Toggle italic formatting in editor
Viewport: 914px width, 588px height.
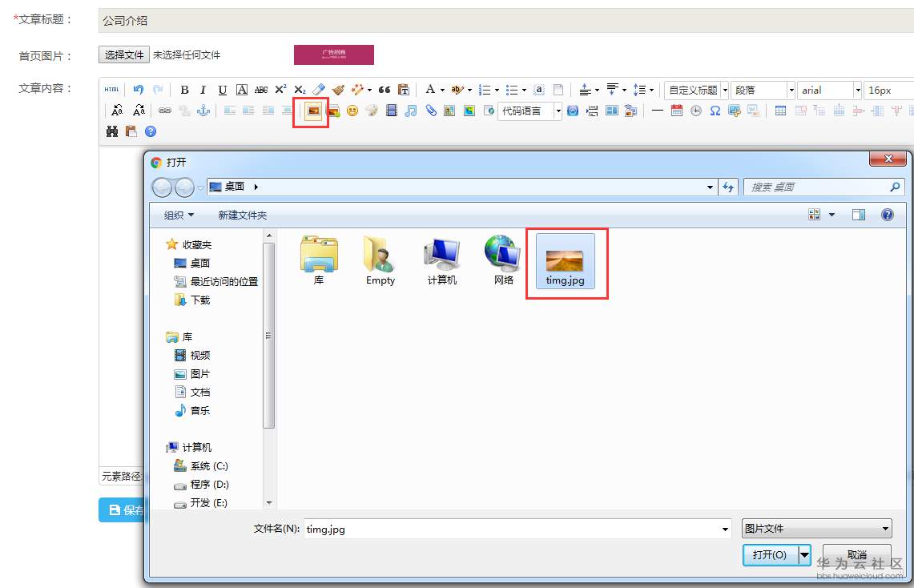click(203, 90)
